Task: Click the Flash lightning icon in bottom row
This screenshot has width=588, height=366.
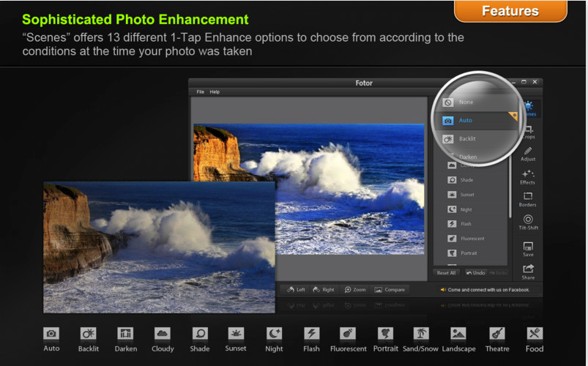Action: [x=311, y=334]
